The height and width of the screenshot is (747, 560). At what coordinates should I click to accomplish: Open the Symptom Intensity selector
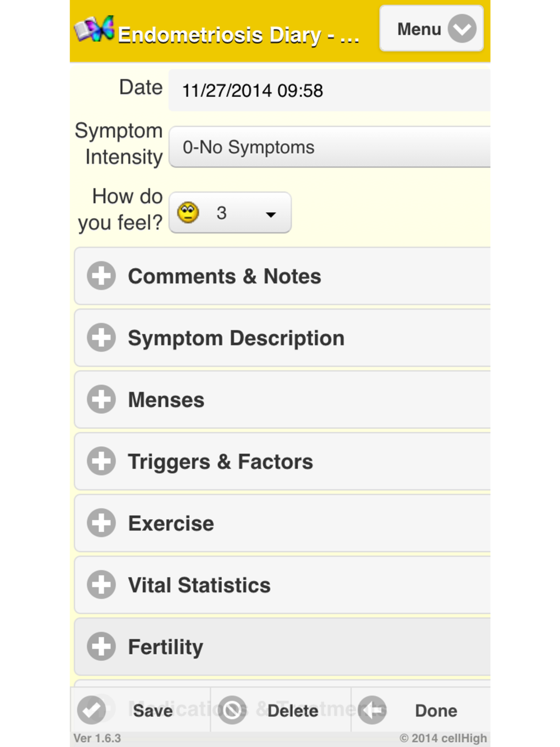329,147
